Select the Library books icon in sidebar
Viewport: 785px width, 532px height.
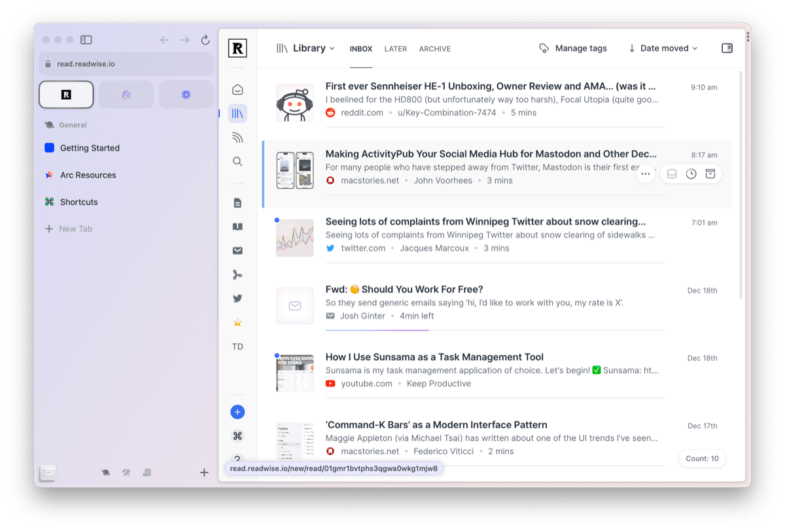[237, 114]
